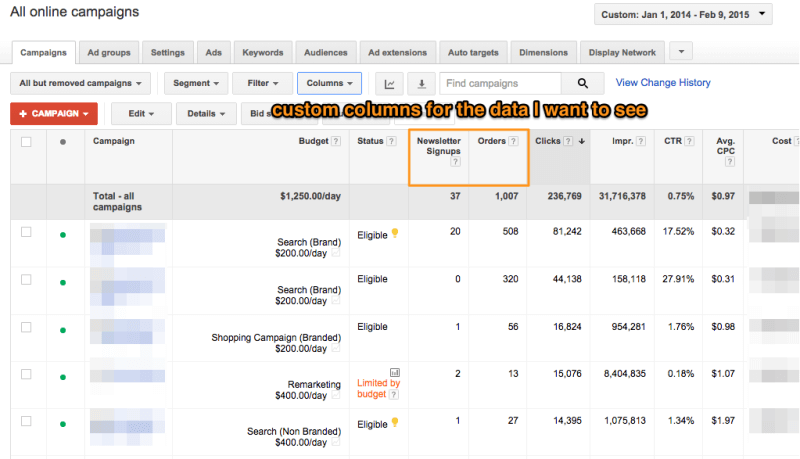
Task: Click green status dot of Remarketing campaign
Action: click(63, 377)
